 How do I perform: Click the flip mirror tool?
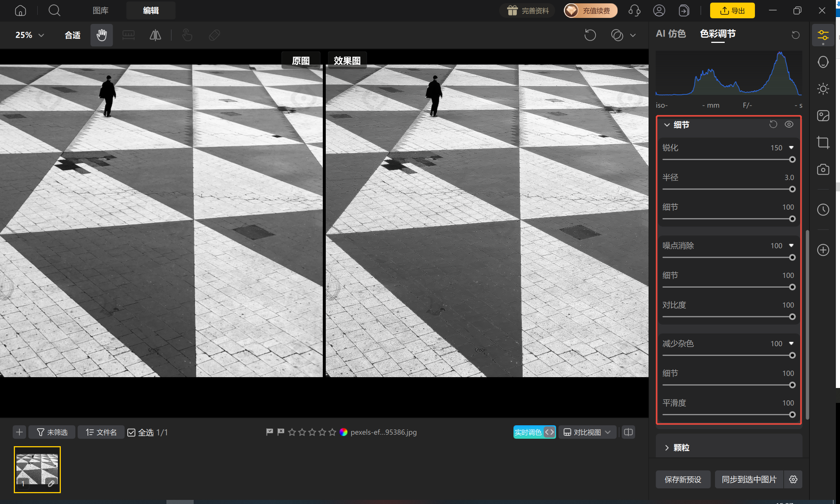pyautogui.click(x=155, y=35)
